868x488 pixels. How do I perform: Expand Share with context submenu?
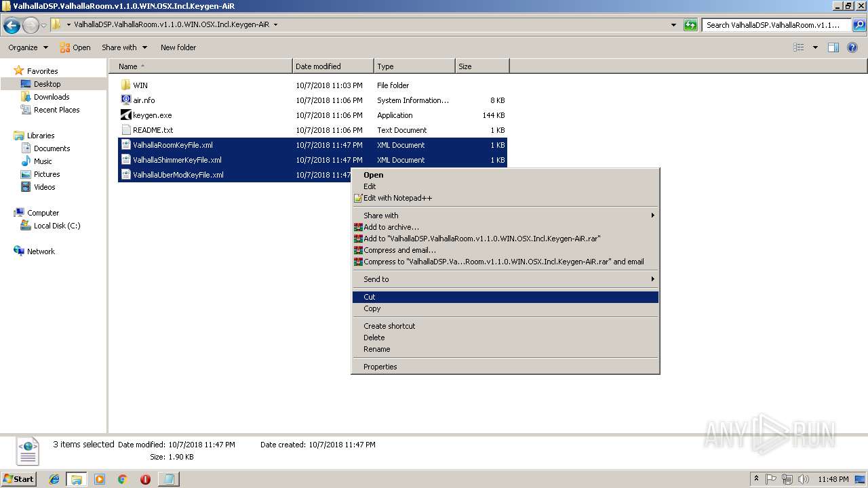point(505,216)
